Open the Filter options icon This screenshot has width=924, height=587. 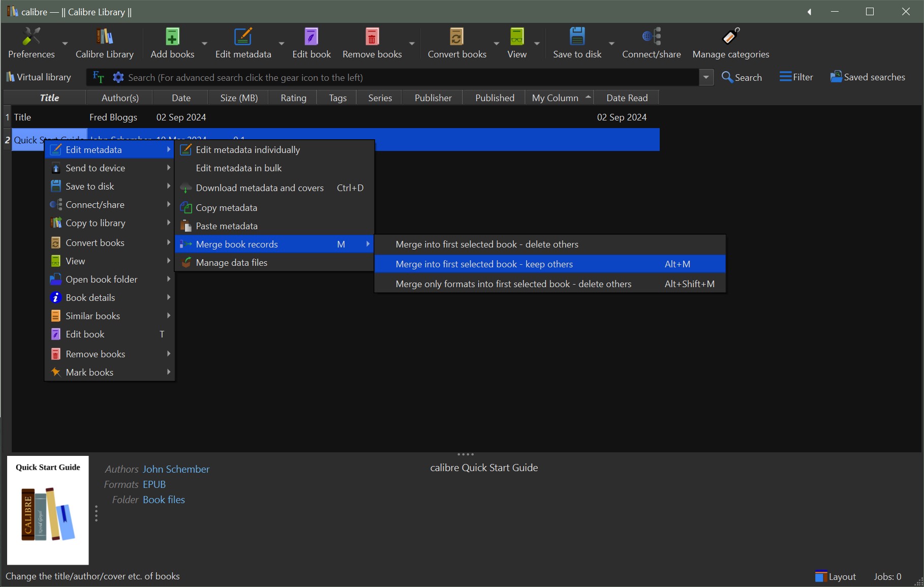coord(796,77)
